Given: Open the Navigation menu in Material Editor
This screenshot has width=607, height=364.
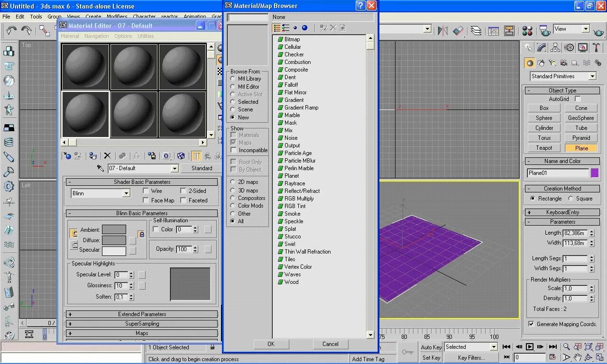Looking at the screenshot, I should (97, 36).
